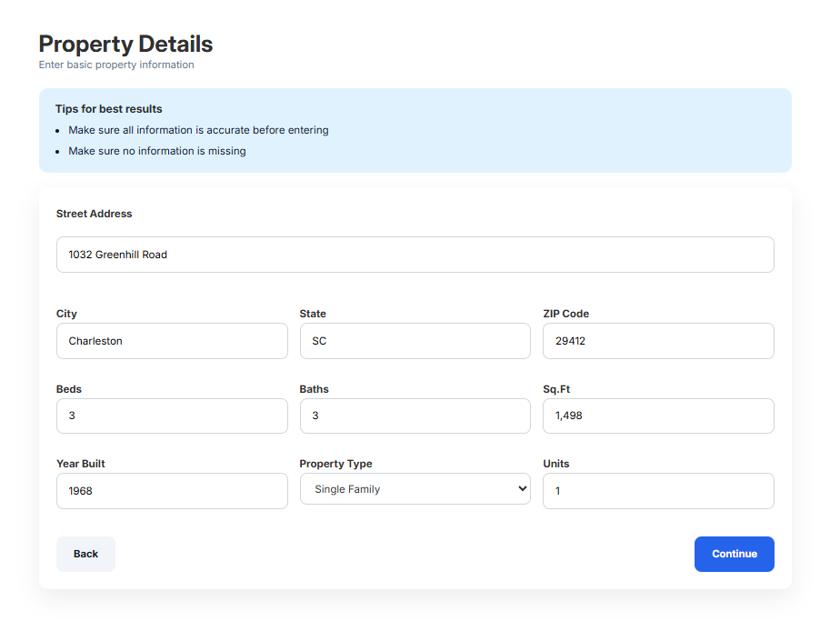This screenshot has height=631, width=840.
Task: Click the Property Type label text
Action: (335, 464)
